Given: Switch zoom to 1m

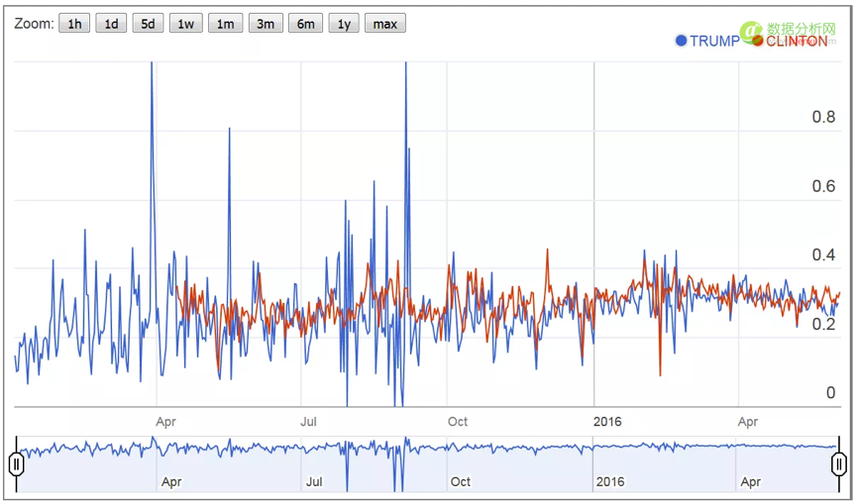Looking at the screenshot, I should pyautogui.click(x=225, y=24).
